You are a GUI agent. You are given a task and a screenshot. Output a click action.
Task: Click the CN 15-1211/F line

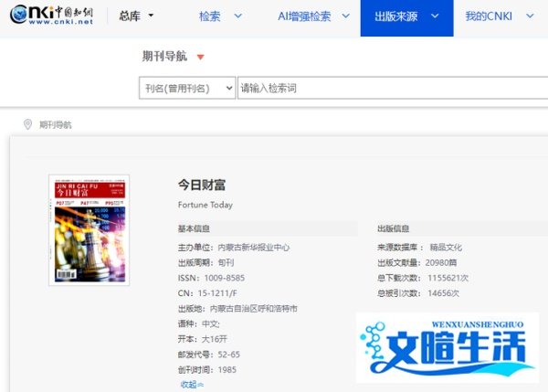click(207, 293)
